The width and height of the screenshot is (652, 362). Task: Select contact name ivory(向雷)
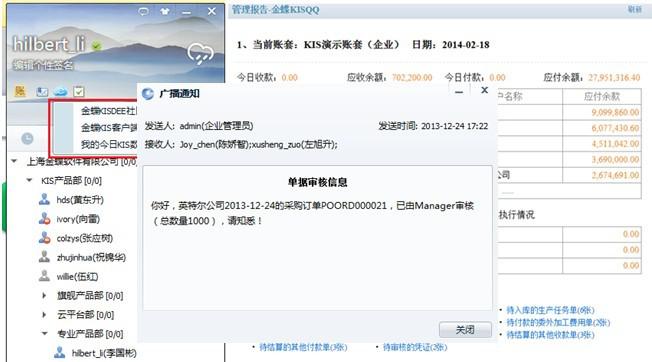click(x=78, y=219)
